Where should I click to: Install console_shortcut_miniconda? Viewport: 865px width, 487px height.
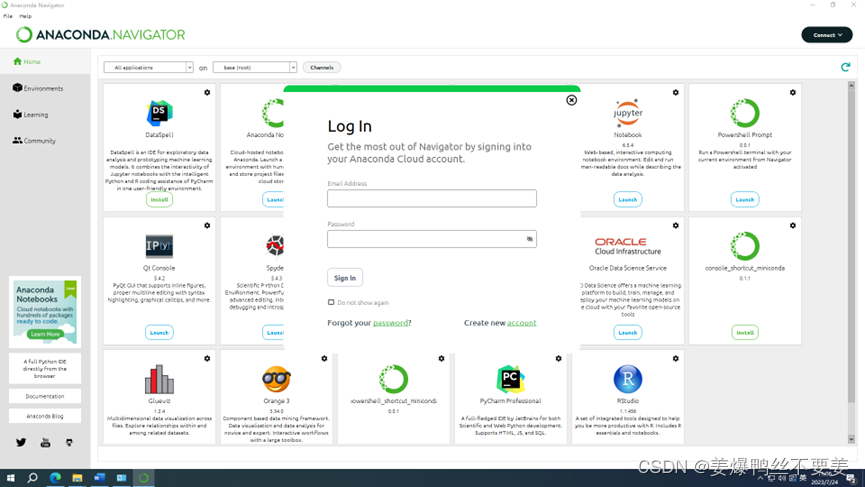(x=745, y=333)
